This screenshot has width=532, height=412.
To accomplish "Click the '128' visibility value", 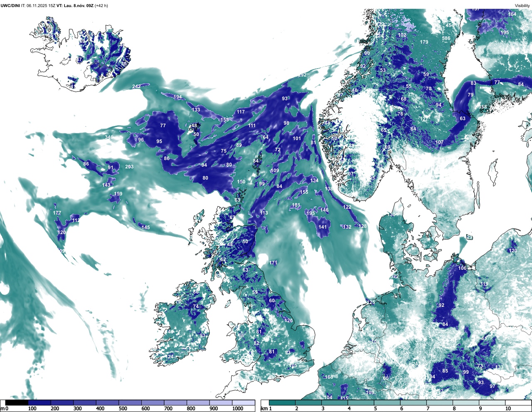I will (363, 226).
